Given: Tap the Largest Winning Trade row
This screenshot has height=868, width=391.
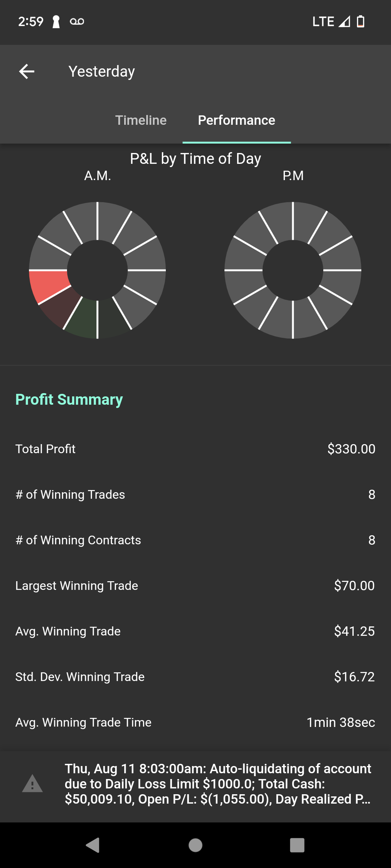Looking at the screenshot, I should 195,586.
